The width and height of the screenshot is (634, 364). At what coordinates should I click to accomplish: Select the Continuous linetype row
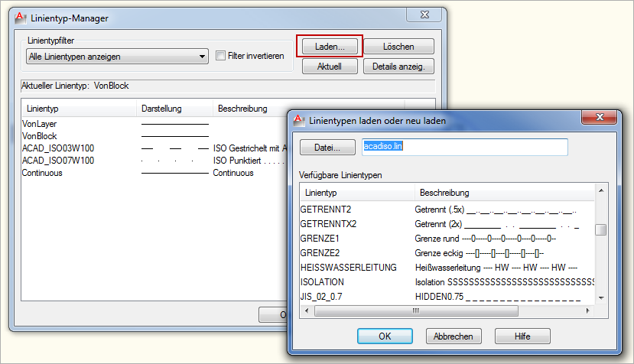(x=42, y=173)
